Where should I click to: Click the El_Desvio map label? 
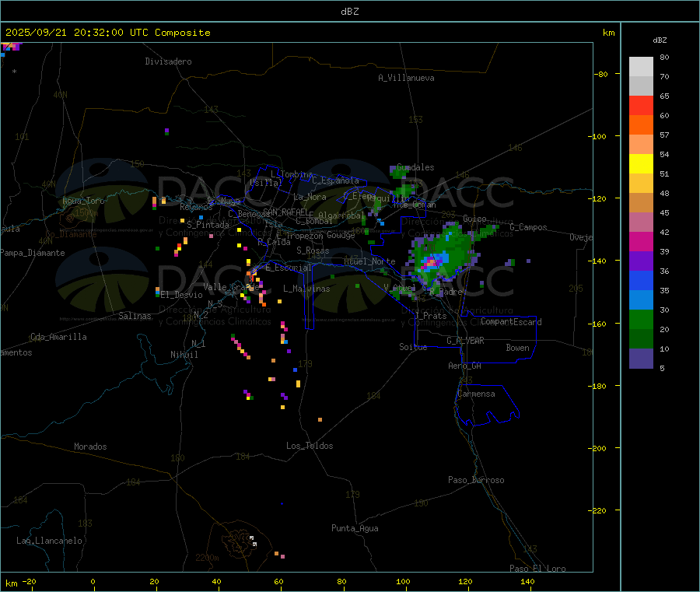181,295
